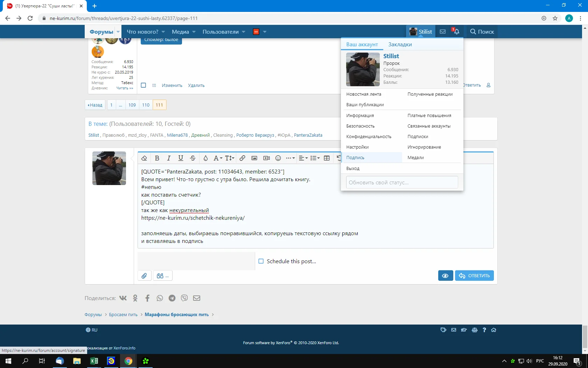Share the thread on Viber
The image size is (588, 368).
coord(184,298)
